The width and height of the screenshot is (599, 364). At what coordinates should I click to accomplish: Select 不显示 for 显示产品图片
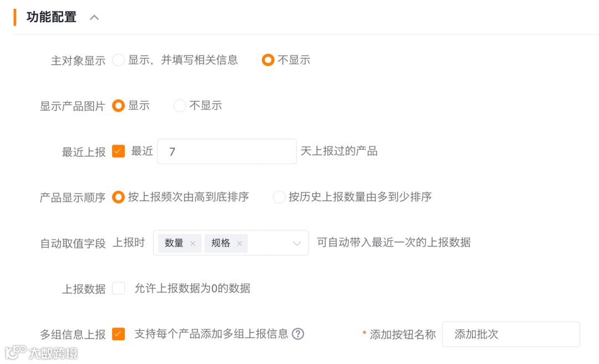180,105
